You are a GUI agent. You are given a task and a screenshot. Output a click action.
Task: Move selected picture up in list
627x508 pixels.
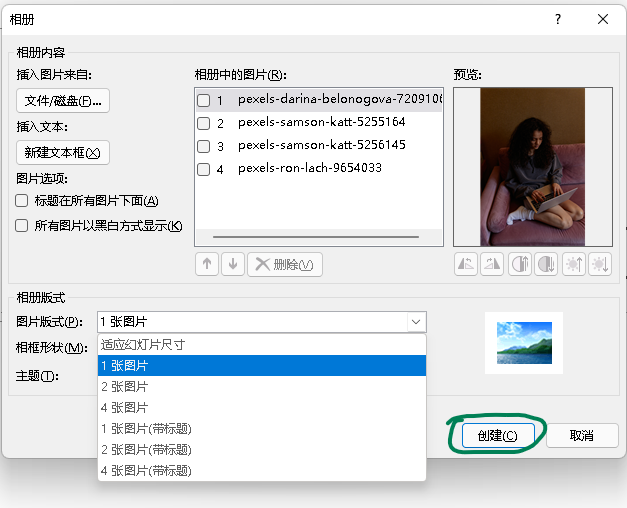tap(207, 264)
